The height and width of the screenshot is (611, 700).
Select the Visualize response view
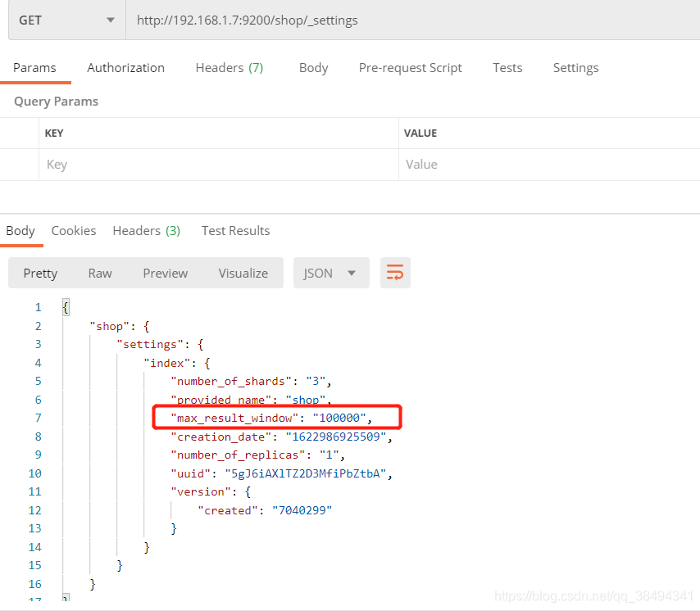(x=243, y=273)
